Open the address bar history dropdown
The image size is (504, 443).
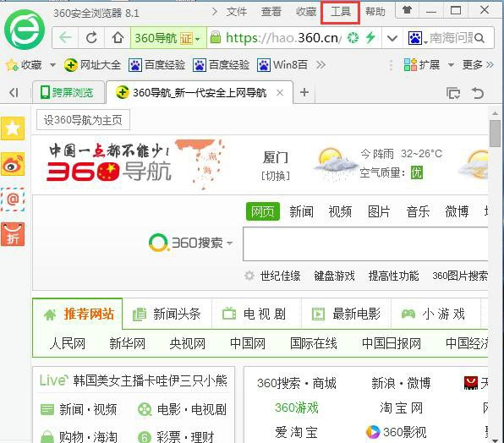coord(392,39)
